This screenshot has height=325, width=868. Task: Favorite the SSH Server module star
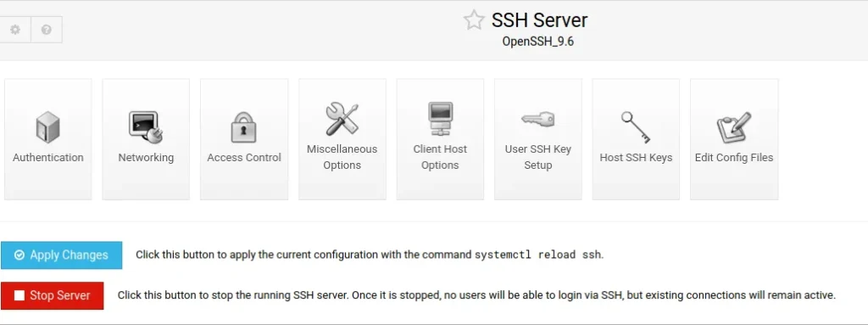click(474, 20)
